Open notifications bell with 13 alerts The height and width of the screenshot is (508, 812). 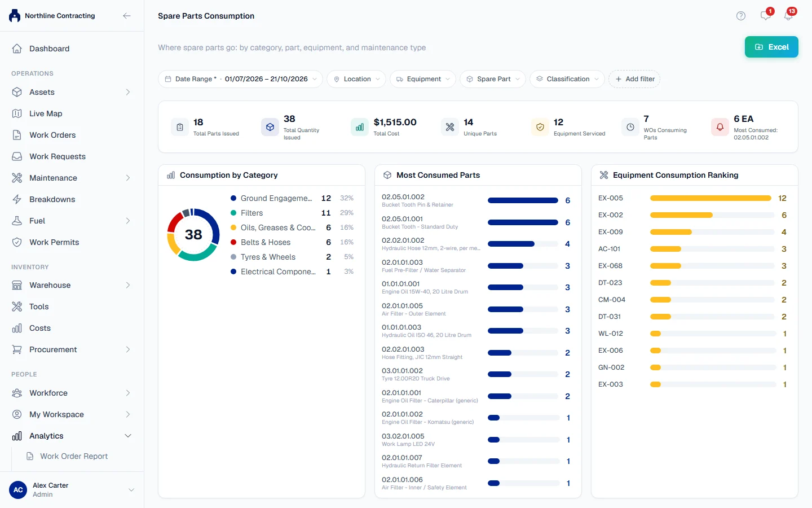tap(789, 15)
